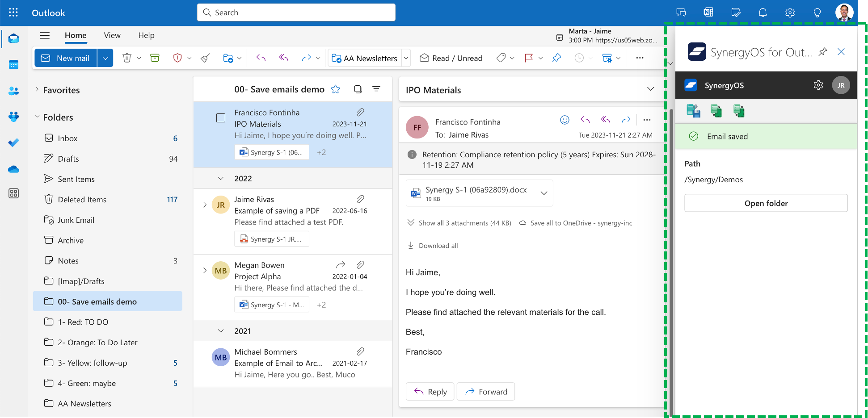Viewport: 868px width, 418px height.
Task: Open notifications bell icon
Action: [x=763, y=13]
